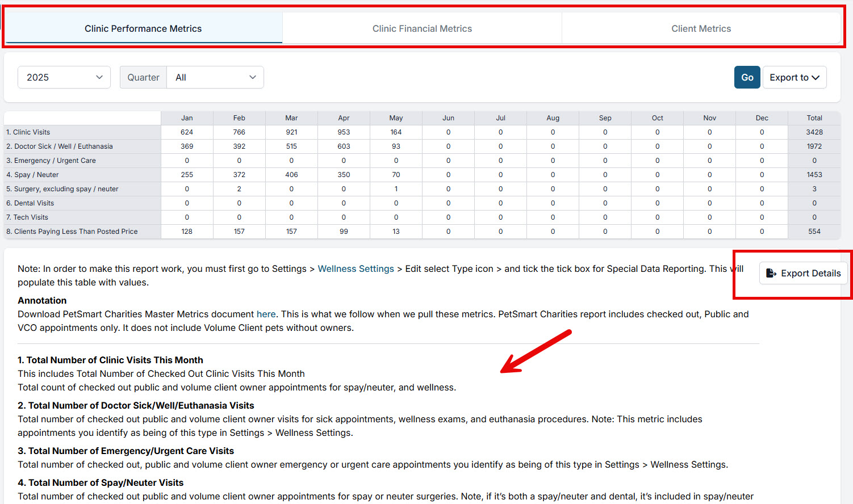The height and width of the screenshot is (504, 853).
Task: Switch to the Clinic Financial Metrics tab
Action: point(422,28)
